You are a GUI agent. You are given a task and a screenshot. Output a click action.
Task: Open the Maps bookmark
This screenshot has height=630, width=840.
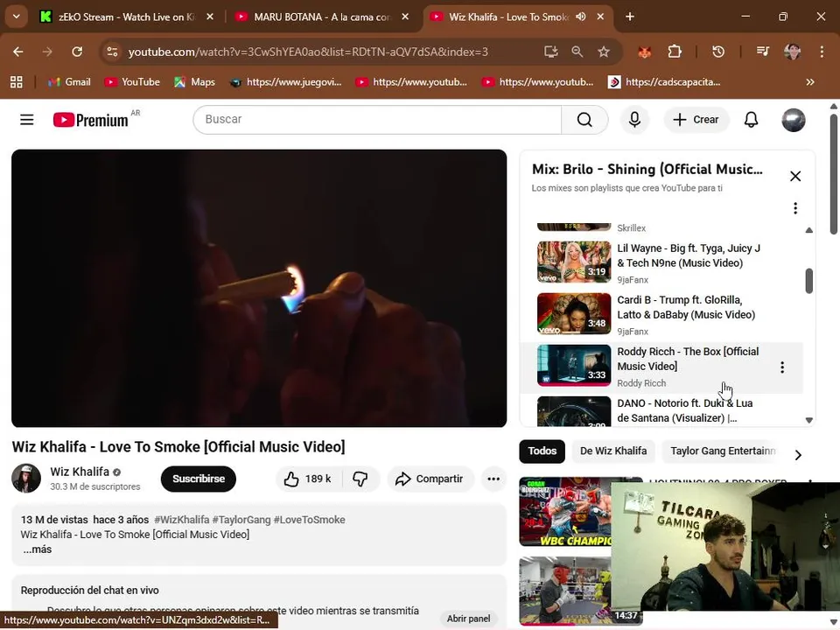(194, 82)
